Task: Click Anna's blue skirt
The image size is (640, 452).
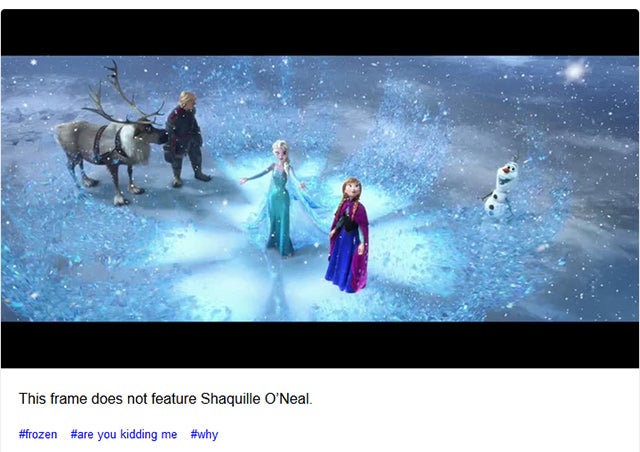Action: coord(341,263)
